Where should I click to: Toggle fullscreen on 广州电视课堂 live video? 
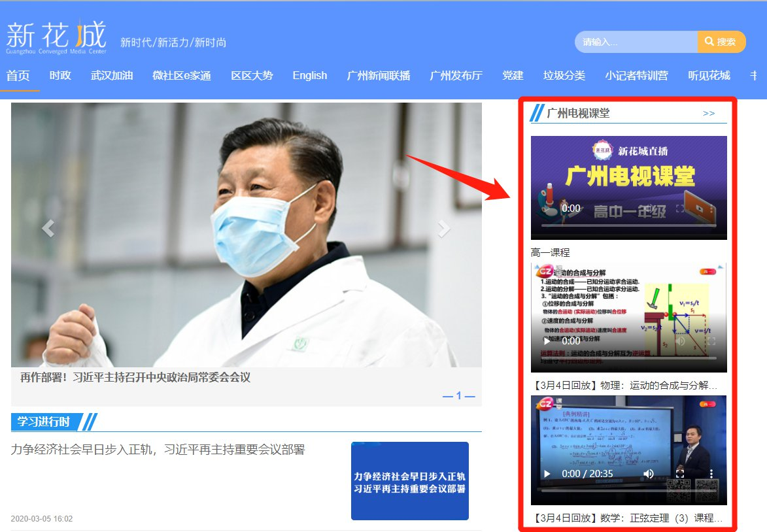point(680,208)
